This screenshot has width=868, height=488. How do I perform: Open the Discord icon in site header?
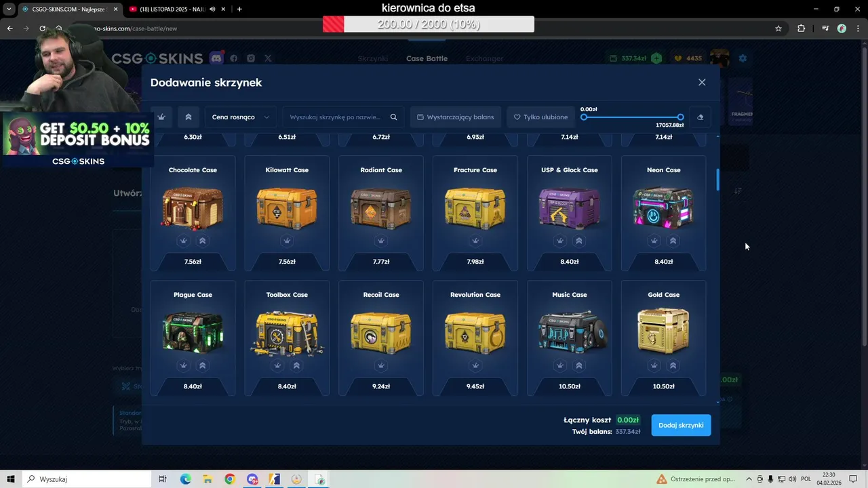point(216,58)
